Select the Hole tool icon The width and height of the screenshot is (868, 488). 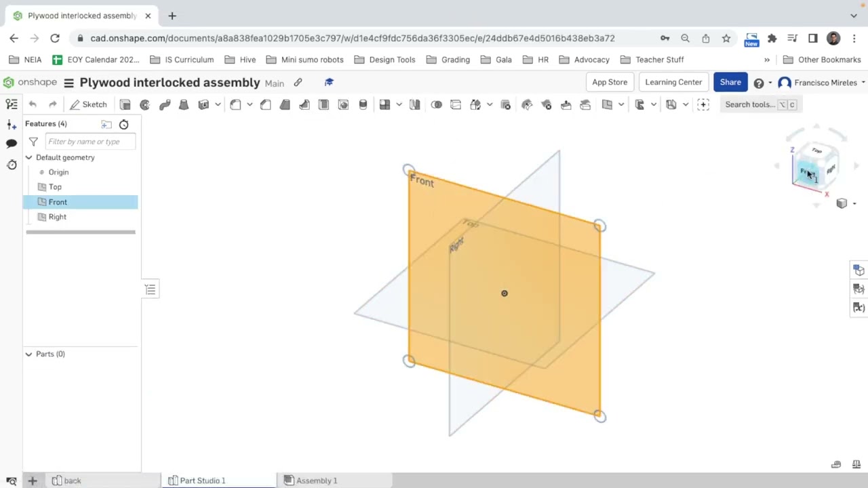point(343,104)
